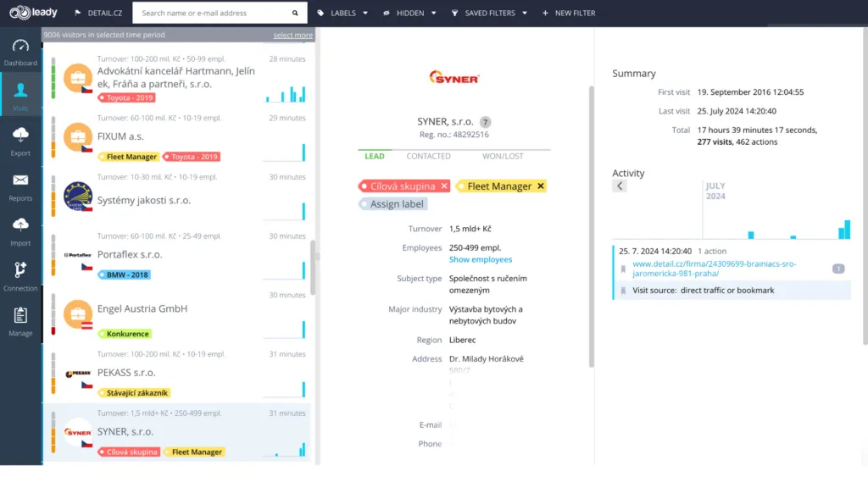
Task: Select FIXUM a.s. briefcase avatar
Action: 78,137
